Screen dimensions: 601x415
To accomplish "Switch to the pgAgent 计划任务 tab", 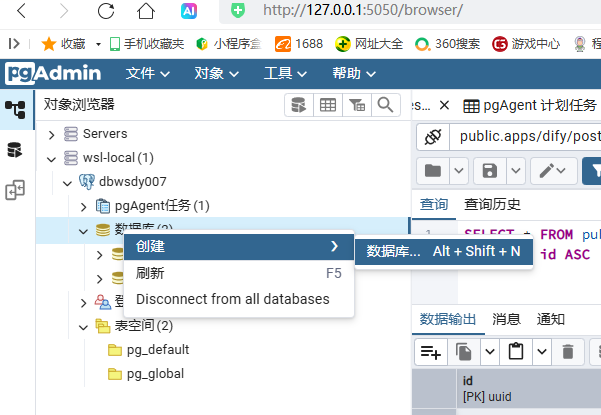I will pos(530,105).
